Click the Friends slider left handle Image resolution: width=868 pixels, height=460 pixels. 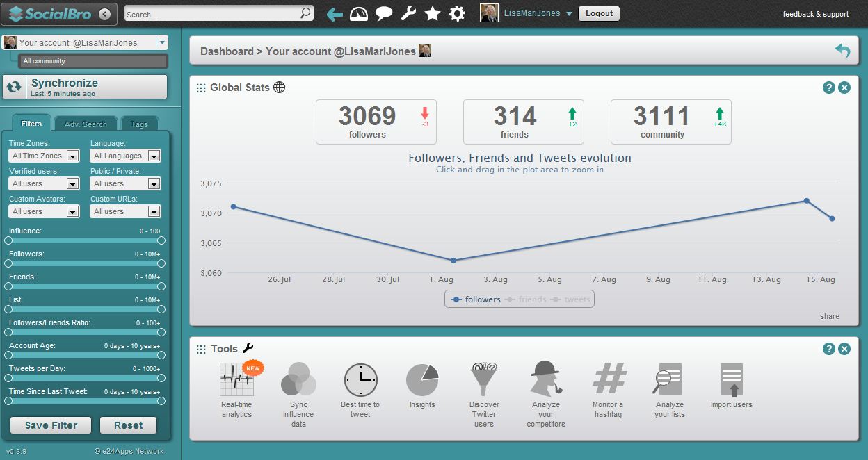coord(8,286)
